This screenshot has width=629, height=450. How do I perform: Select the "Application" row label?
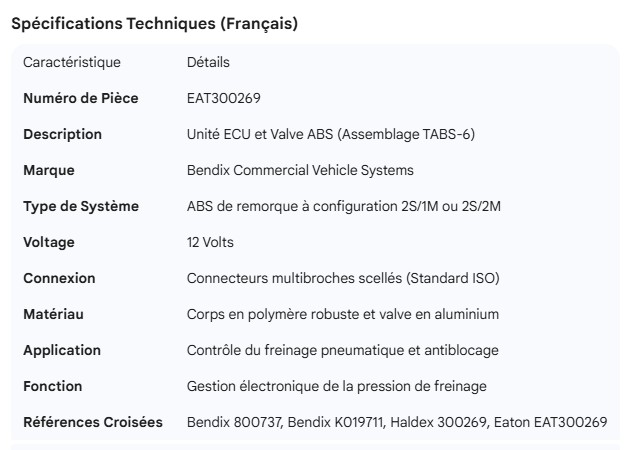62,350
